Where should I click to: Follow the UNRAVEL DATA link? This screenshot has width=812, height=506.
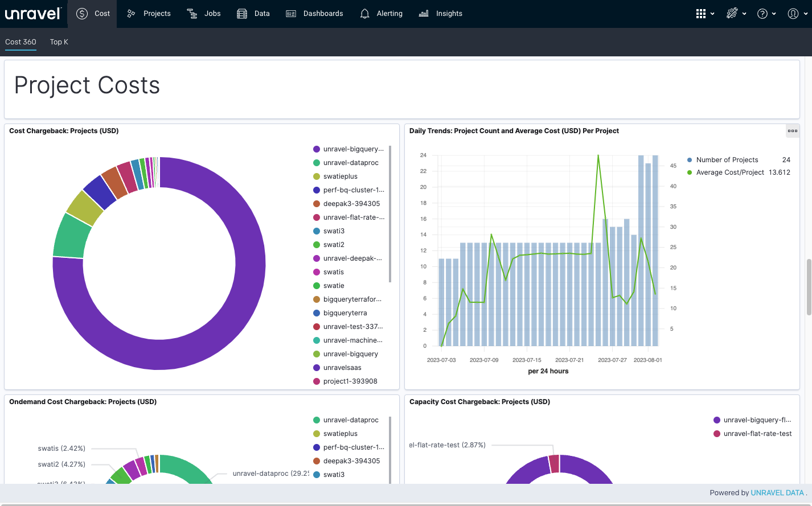777,493
